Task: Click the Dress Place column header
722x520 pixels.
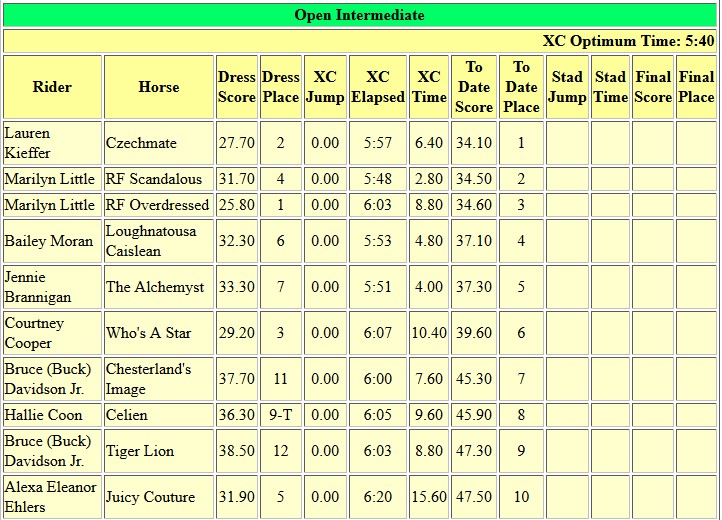Action: pyautogui.click(x=281, y=87)
